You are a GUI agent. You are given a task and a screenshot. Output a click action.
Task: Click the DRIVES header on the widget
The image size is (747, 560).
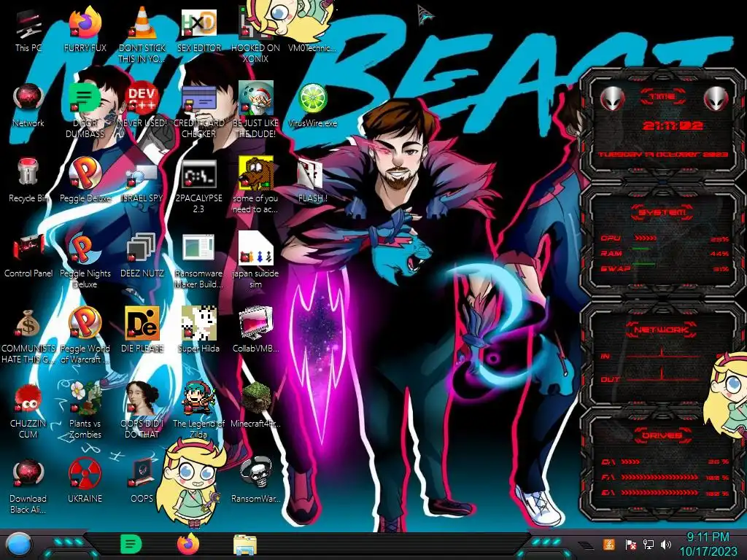click(x=662, y=435)
